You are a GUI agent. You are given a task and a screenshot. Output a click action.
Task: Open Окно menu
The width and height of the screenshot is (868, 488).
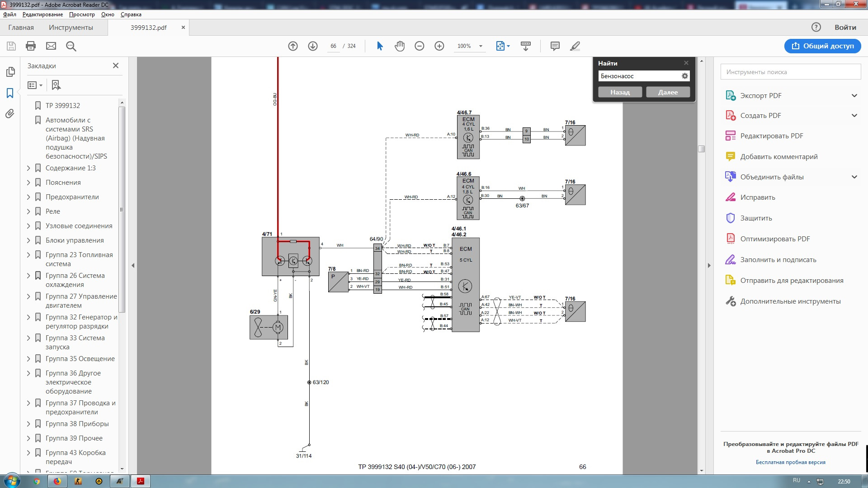click(108, 14)
